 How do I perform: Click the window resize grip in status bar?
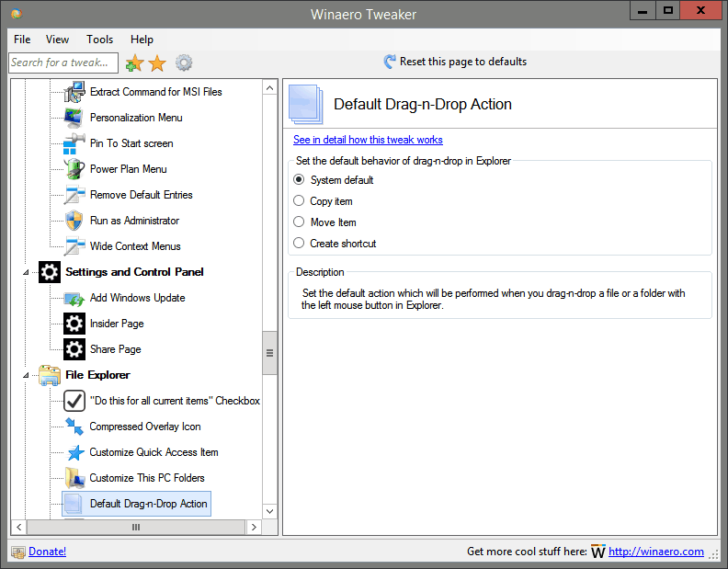pyautogui.click(x=713, y=554)
